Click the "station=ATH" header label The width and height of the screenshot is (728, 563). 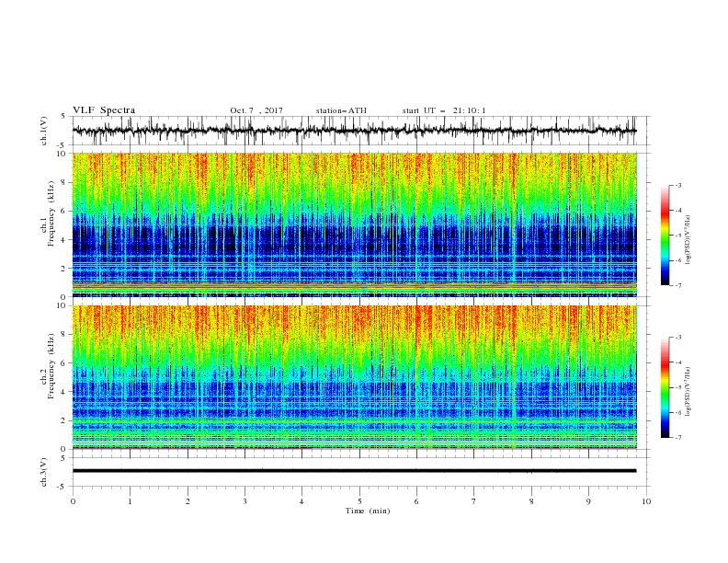coord(341,110)
